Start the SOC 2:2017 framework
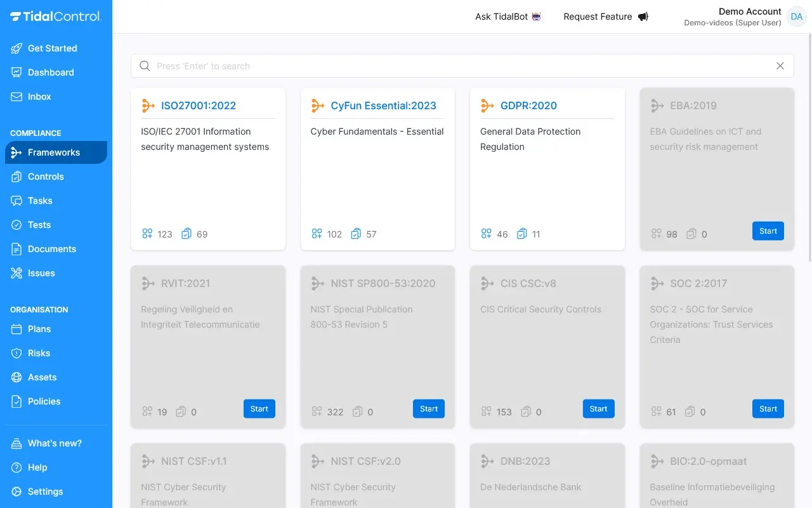812x508 pixels. (x=768, y=409)
